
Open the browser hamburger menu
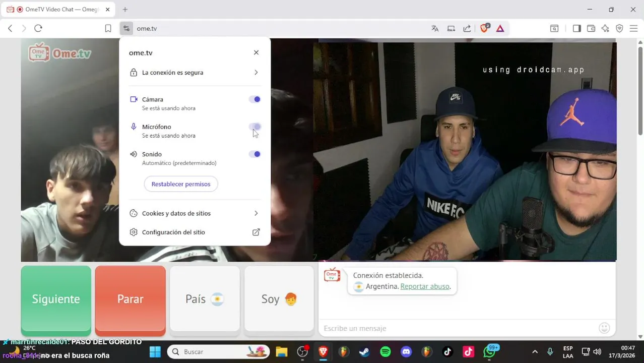[634, 29]
